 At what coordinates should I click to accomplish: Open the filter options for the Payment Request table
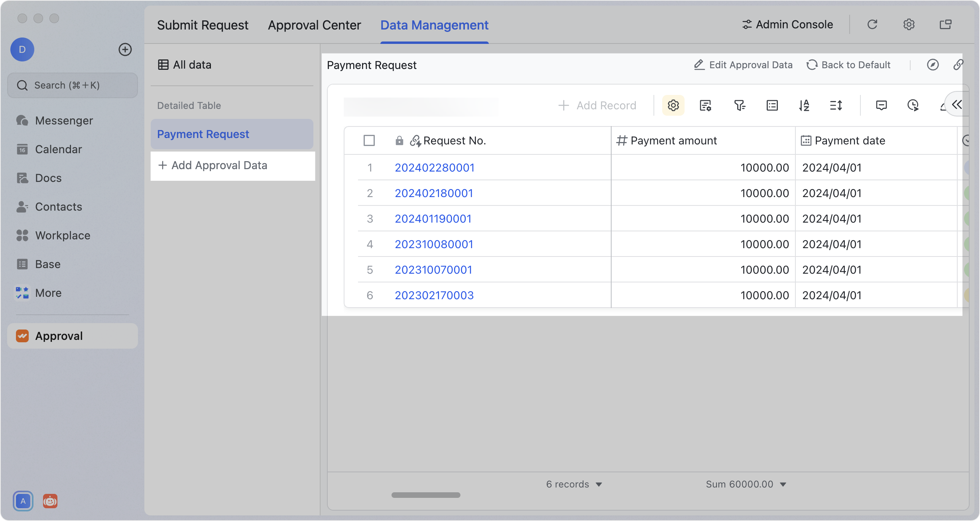(740, 105)
